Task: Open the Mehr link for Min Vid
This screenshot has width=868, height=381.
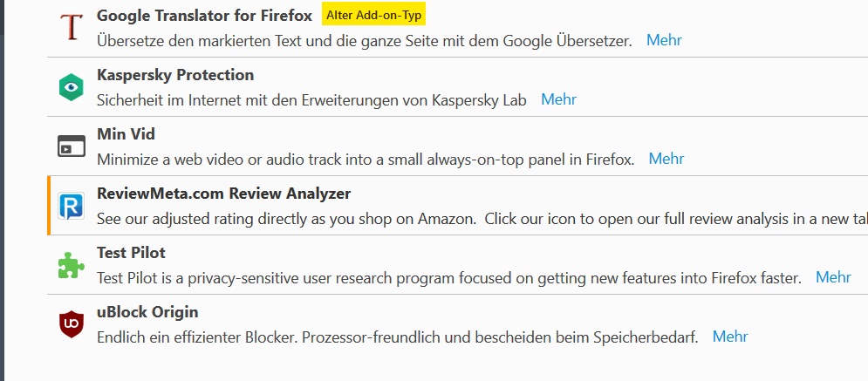Action: click(x=666, y=159)
